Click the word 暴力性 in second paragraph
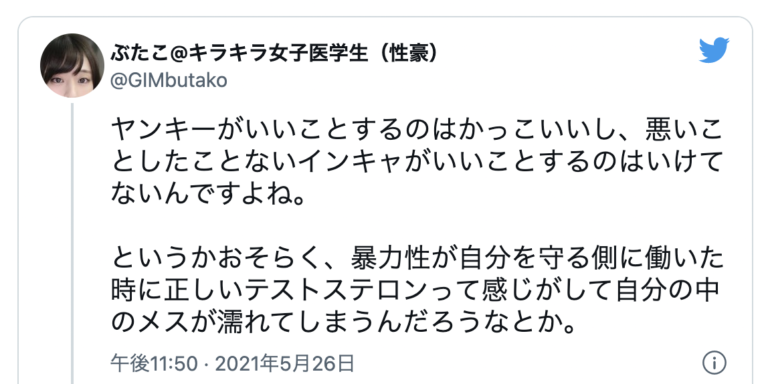 point(381,260)
